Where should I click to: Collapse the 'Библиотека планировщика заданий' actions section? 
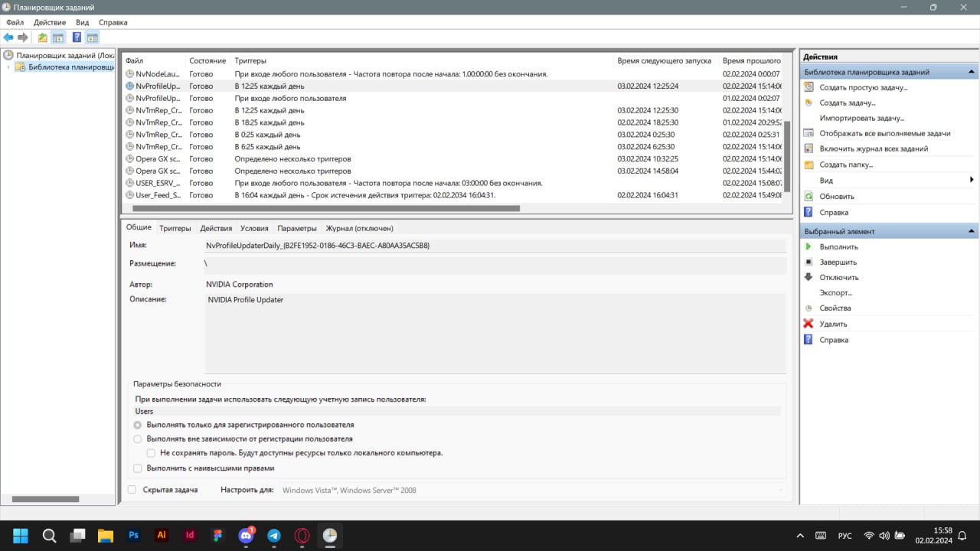coord(972,72)
